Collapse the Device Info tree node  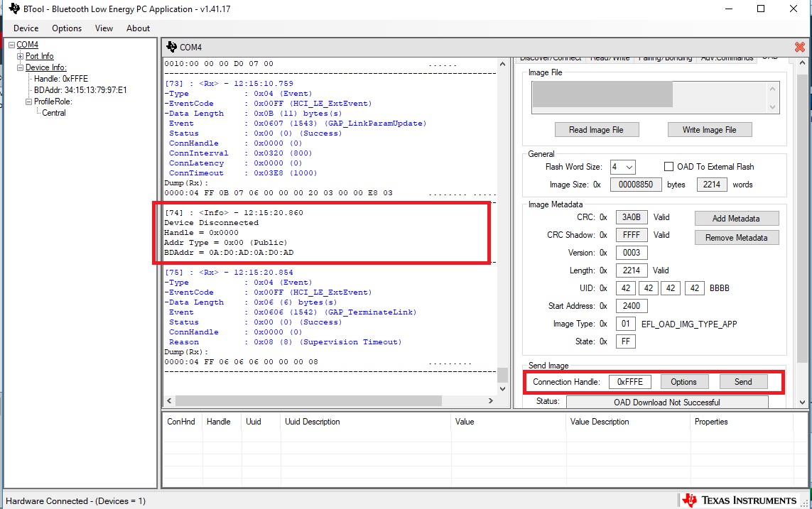point(20,67)
